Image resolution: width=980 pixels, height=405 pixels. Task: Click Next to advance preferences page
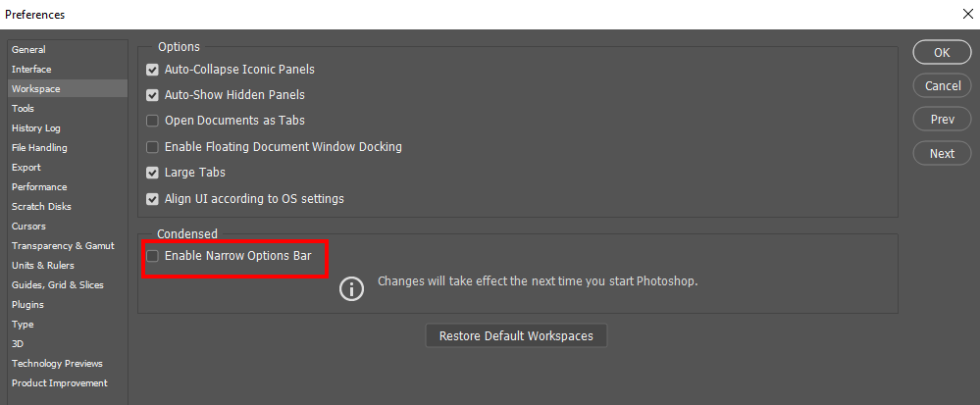(942, 153)
